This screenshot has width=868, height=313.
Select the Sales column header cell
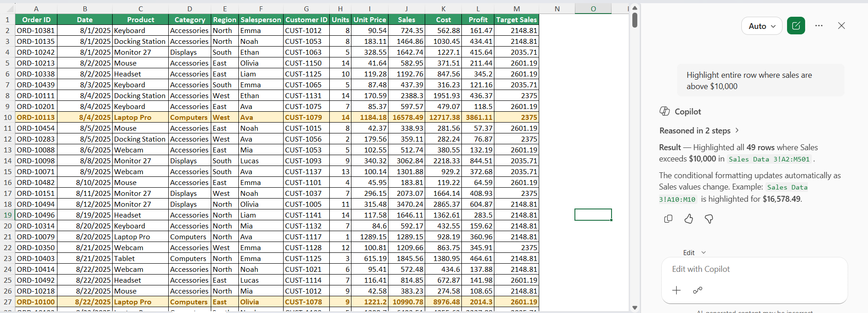coord(406,19)
